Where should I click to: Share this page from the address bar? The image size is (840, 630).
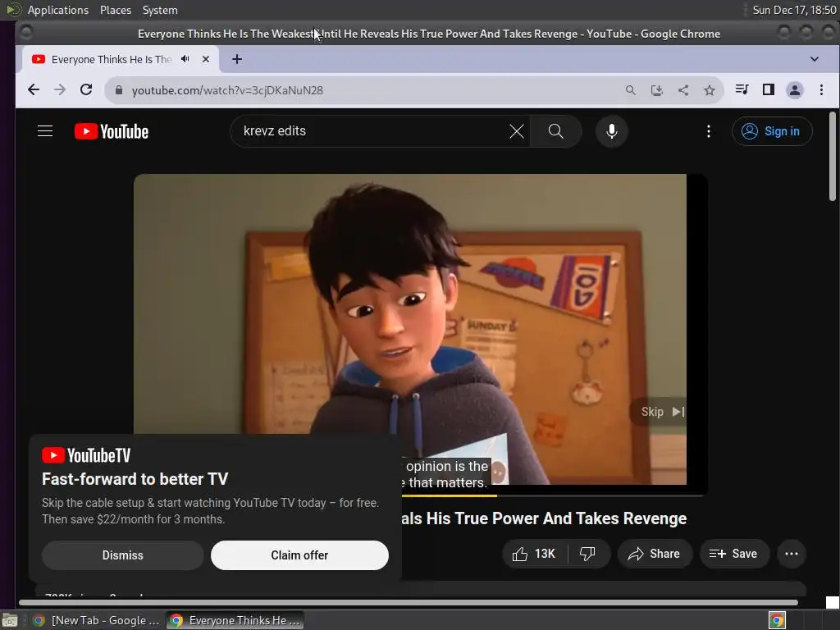(x=683, y=90)
